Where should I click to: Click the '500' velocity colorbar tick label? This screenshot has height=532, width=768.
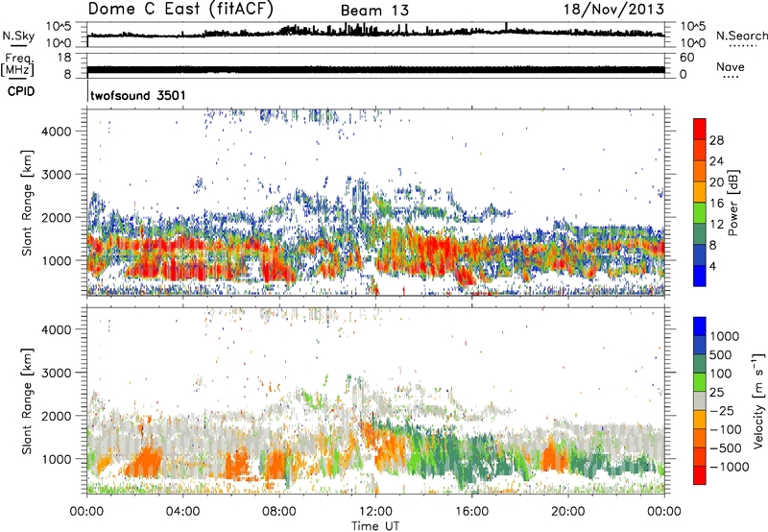pos(723,354)
